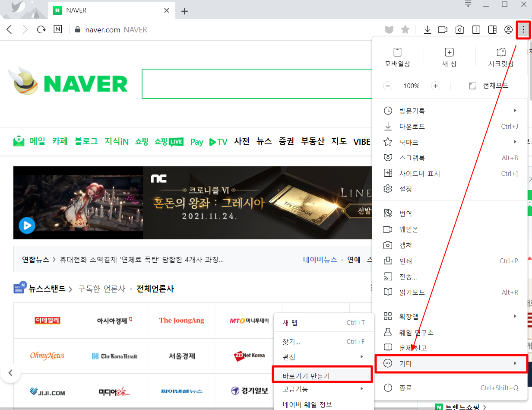Bookmark the page with the star icon

coord(405,29)
